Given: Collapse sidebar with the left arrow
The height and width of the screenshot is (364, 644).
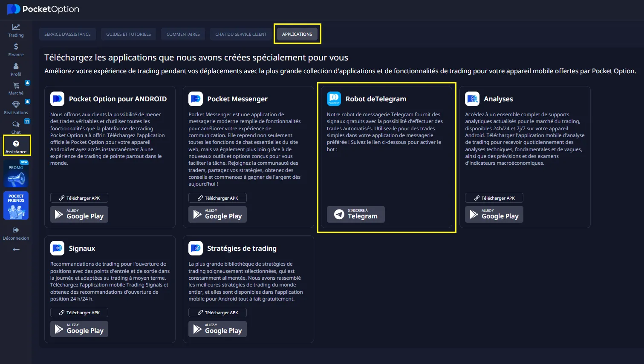Looking at the screenshot, I should click(16, 249).
